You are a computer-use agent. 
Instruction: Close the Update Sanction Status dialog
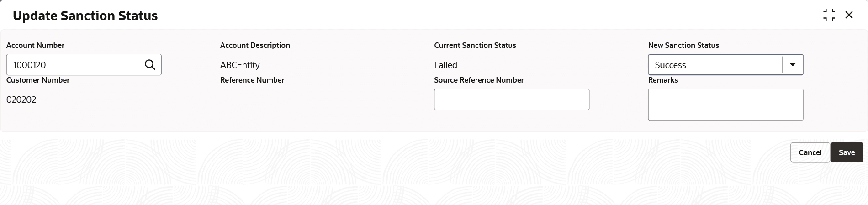[x=849, y=15]
